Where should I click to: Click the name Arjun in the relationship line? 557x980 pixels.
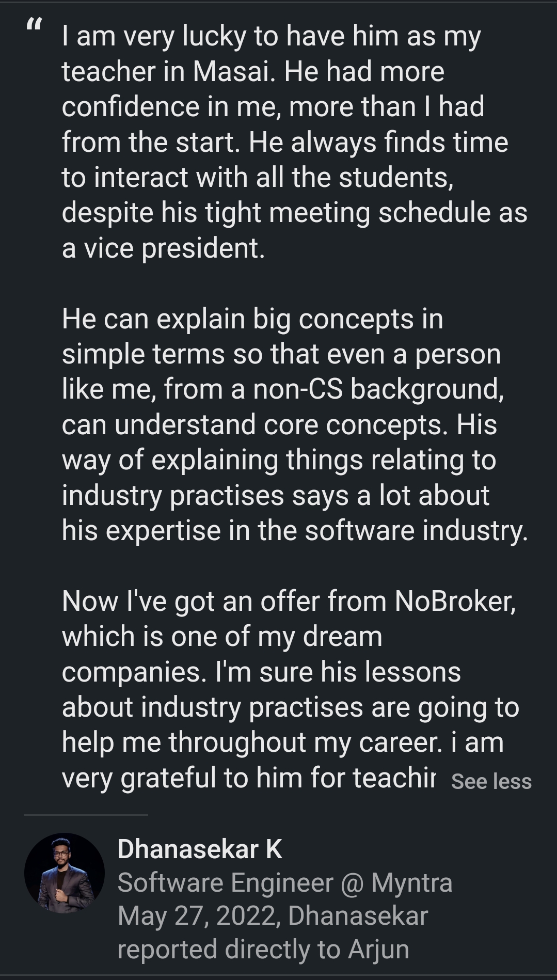point(378,949)
